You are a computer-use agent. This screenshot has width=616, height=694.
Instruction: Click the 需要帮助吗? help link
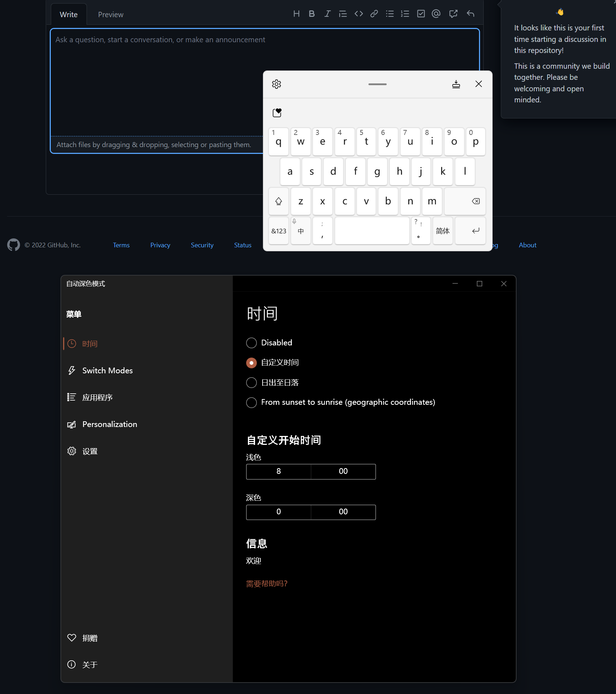pyautogui.click(x=267, y=583)
